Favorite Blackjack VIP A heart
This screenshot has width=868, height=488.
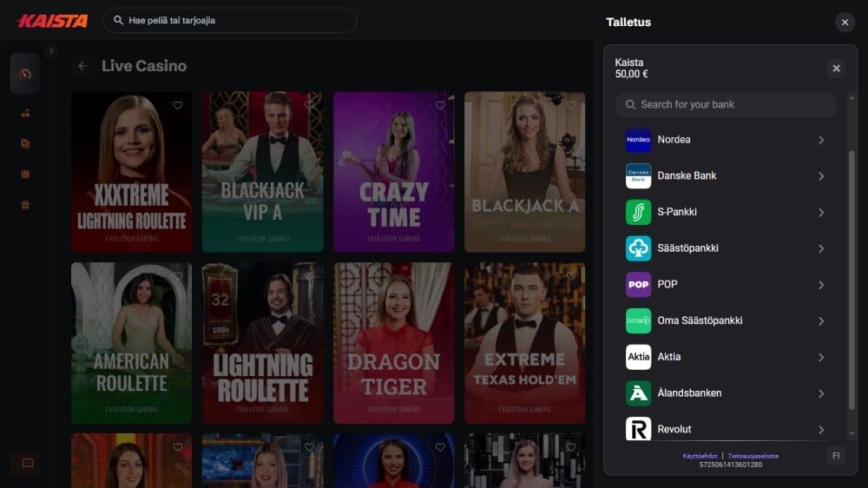[x=309, y=105]
